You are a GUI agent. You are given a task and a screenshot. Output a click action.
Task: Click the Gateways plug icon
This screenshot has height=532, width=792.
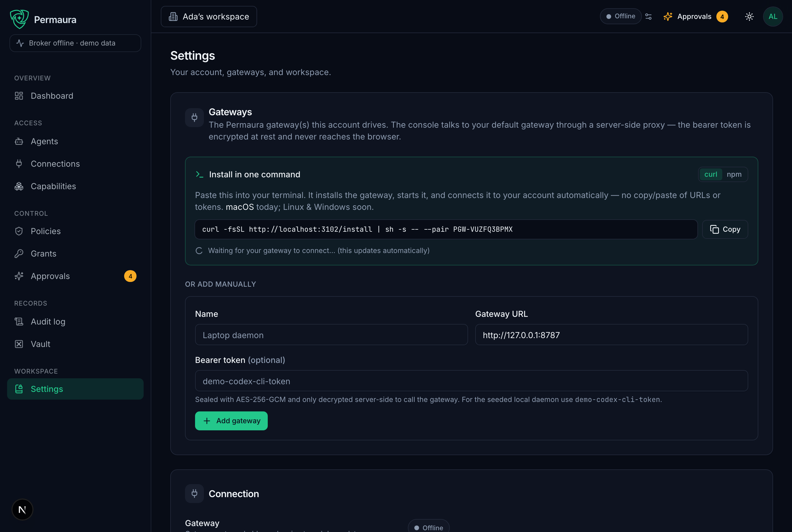194,117
